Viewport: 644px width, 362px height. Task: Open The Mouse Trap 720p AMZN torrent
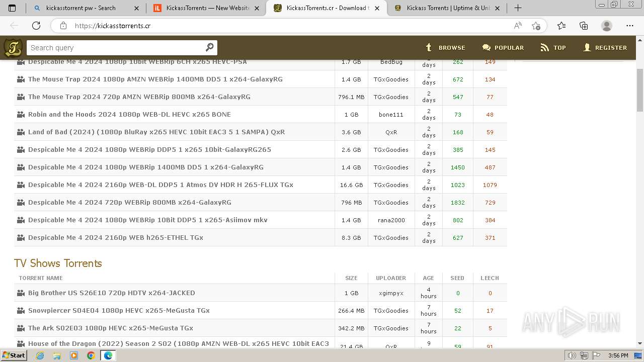[139, 97]
